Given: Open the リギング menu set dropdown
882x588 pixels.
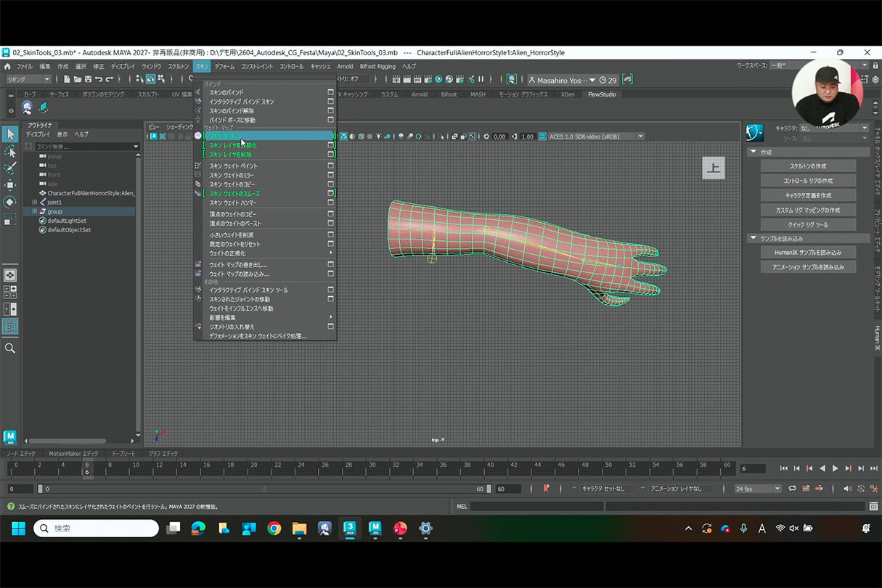Looking at the screenshot, I should [28, 79].
